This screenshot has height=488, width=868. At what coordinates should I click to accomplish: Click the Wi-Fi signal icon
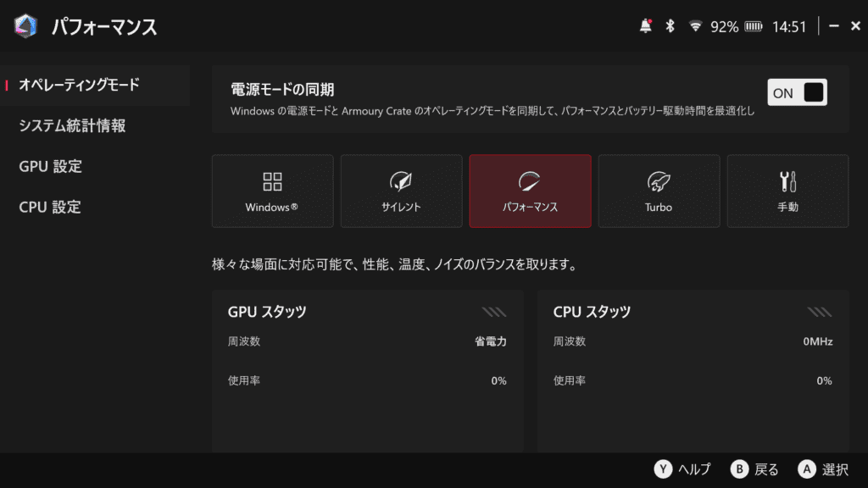[695, 26]
